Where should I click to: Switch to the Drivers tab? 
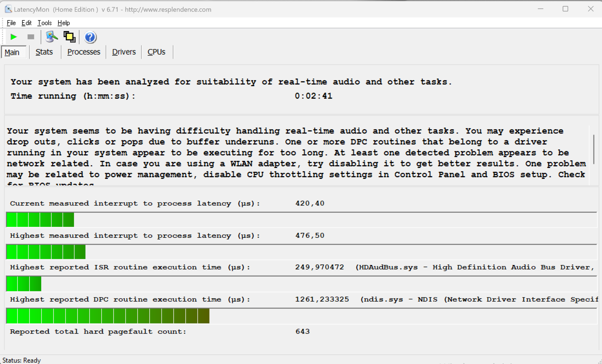(124, 52)
